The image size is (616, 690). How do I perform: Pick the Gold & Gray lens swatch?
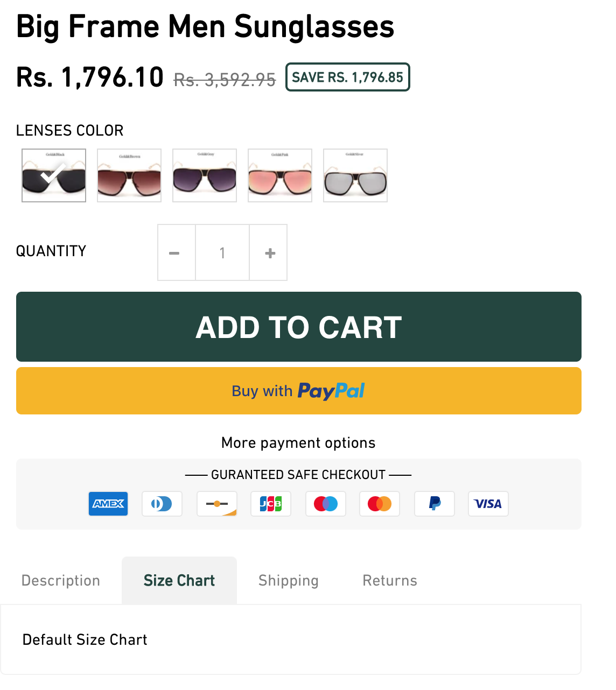click(x=205, y=175)
